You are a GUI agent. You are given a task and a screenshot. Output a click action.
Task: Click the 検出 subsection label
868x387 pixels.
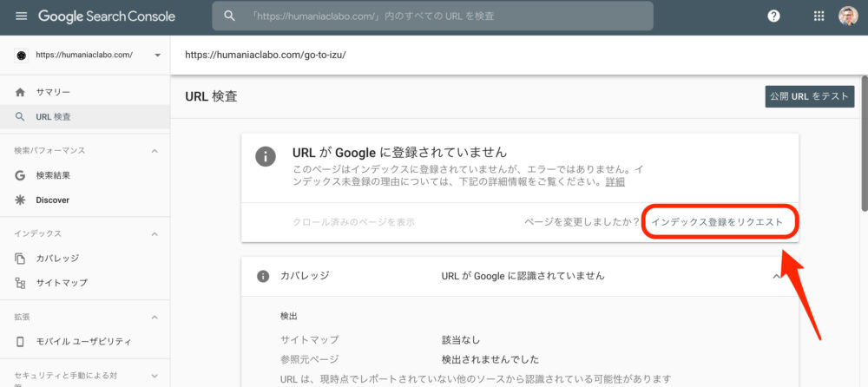click(x=289, y=317)
